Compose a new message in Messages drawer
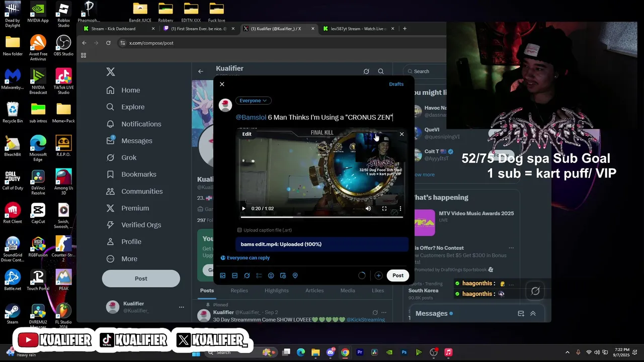 click(x=521, y=314)
